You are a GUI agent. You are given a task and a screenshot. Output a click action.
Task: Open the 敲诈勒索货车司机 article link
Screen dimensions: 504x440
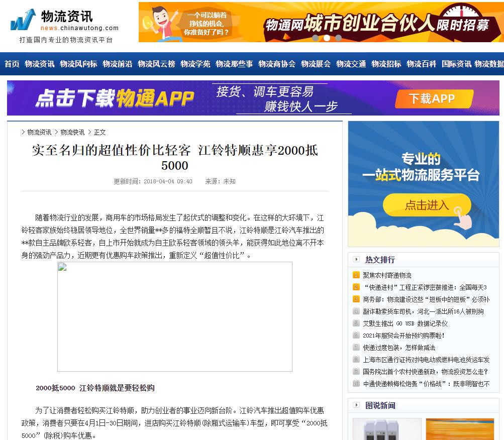[423, 311]
